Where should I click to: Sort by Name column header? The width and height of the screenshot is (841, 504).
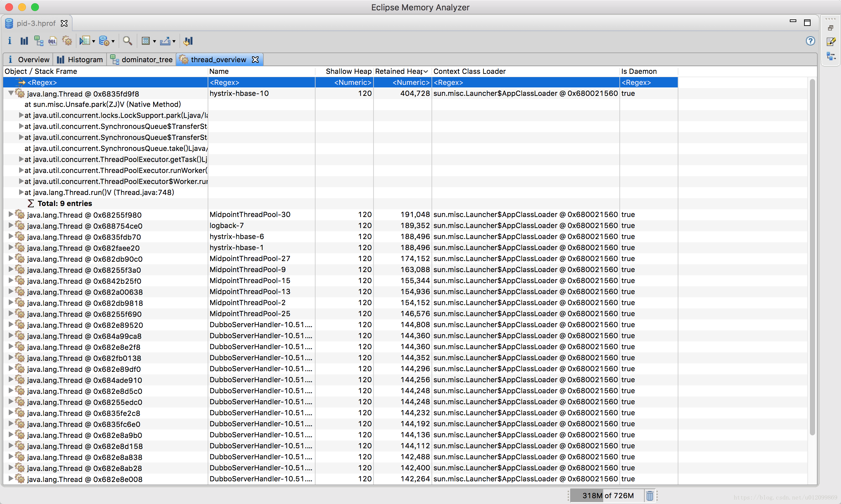pos(261,71)
